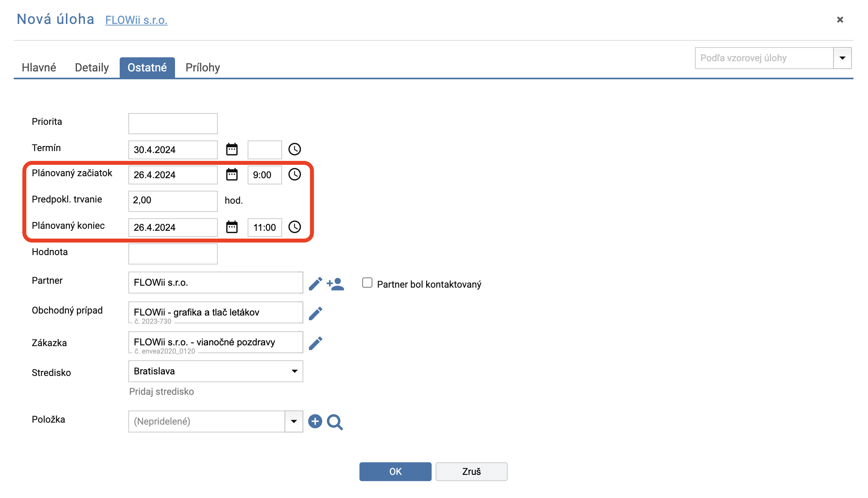Screen dimensions: 868x498
Task: Open calendar picker for Plánovaný začiatok
Action: [x=232, y=175]
